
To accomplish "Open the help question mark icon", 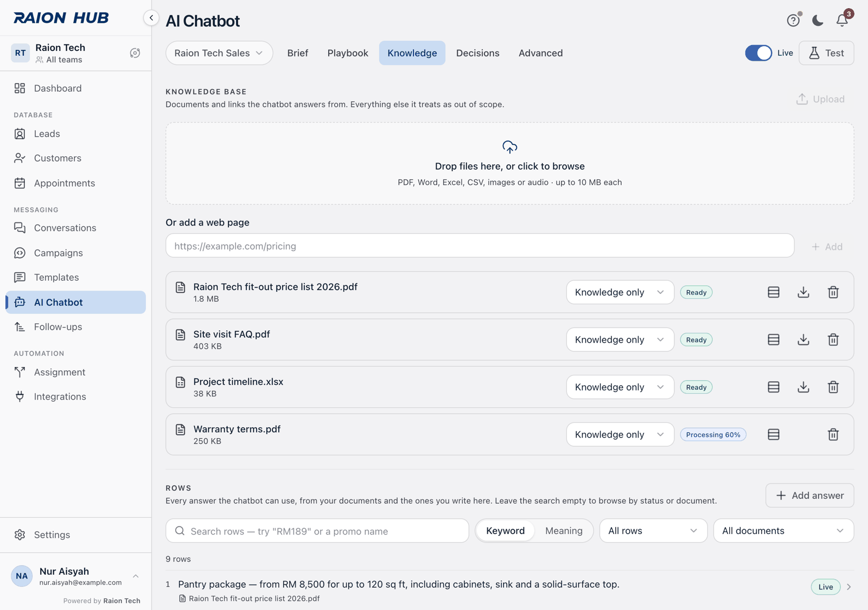I will point(793,20).
